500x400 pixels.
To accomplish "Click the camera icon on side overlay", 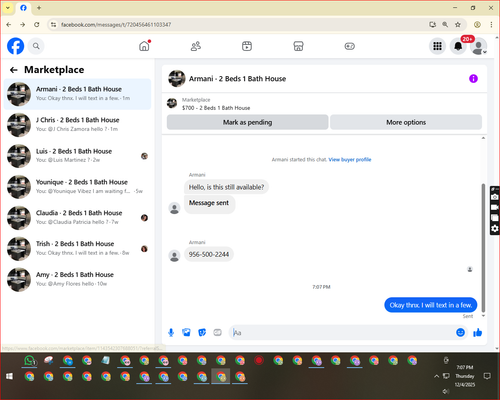I will pos(495,197).
